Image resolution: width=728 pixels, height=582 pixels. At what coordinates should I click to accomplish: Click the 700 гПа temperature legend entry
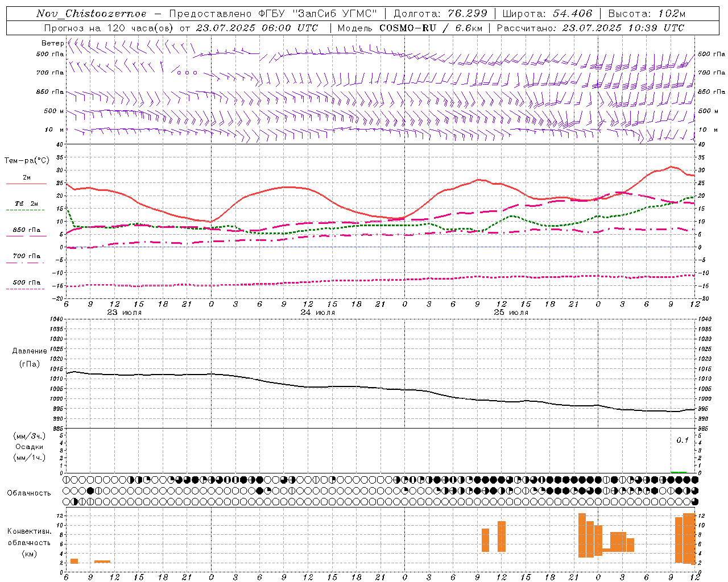tap(26, 256)
